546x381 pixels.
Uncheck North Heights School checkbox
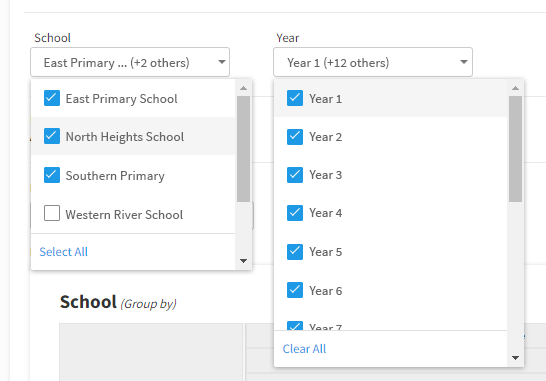coord(52,136)
